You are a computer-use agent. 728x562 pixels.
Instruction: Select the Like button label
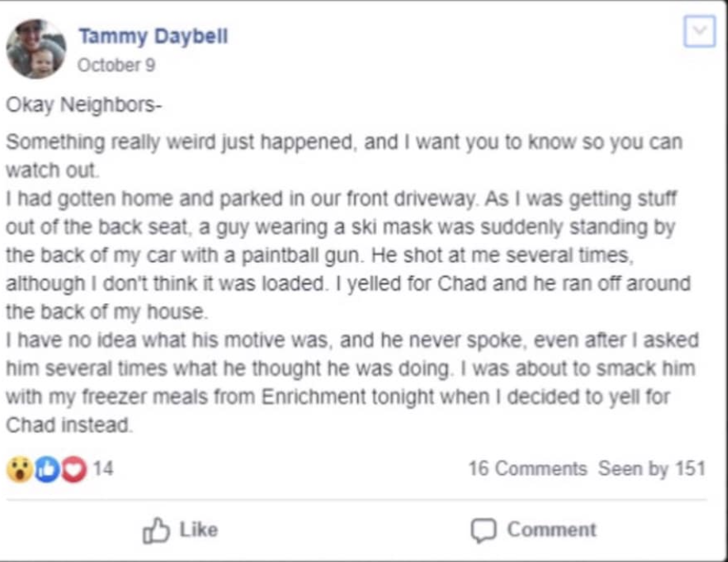pyautogui.click(x=199, y=530)
